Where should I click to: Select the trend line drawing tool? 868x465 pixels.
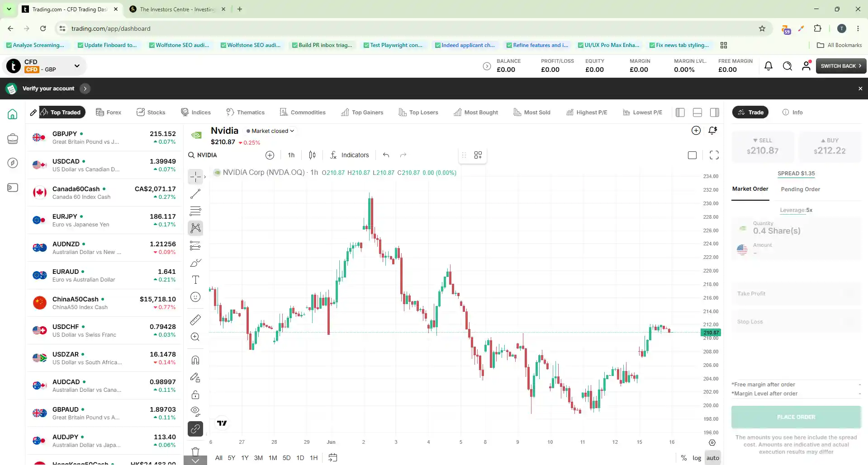coord(195,194)
